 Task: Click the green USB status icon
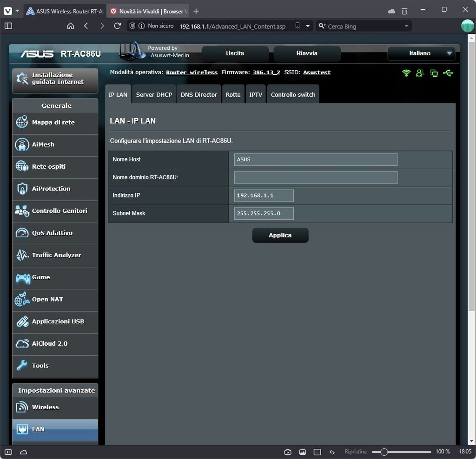pyautogui.click(x=448, y=73)
